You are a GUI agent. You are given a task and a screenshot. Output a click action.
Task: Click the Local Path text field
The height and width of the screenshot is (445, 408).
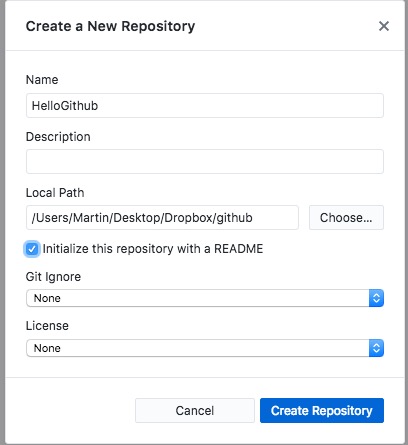click(162, 218)
